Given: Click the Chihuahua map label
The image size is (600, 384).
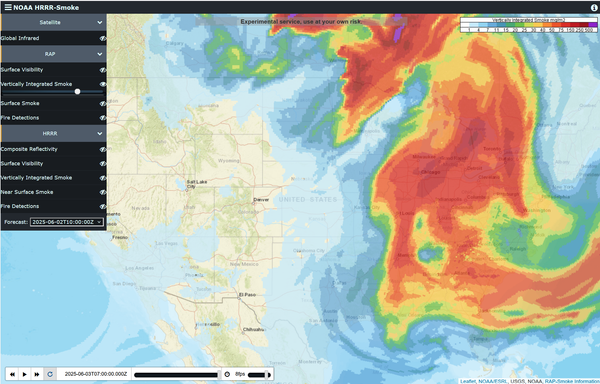Looking at the screenshot, I should (253, 329).
